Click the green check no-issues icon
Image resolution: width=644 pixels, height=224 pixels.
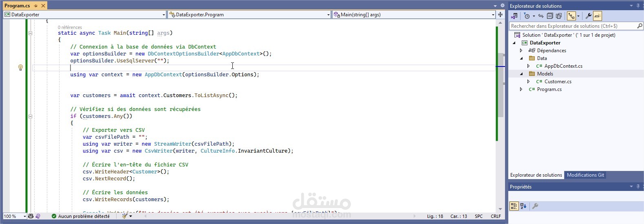[x=54, y=216]
